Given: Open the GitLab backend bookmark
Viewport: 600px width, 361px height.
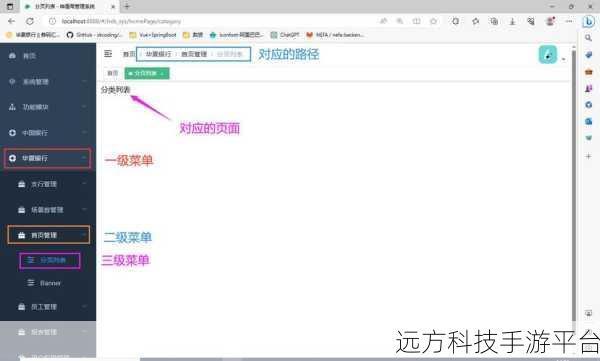Looking at the screenshot, I should coord(335,35).
